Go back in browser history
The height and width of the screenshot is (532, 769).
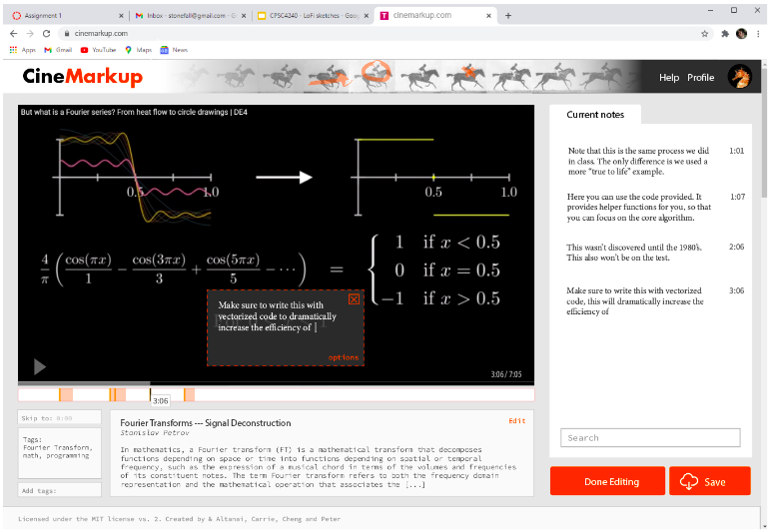click(13, 33)
